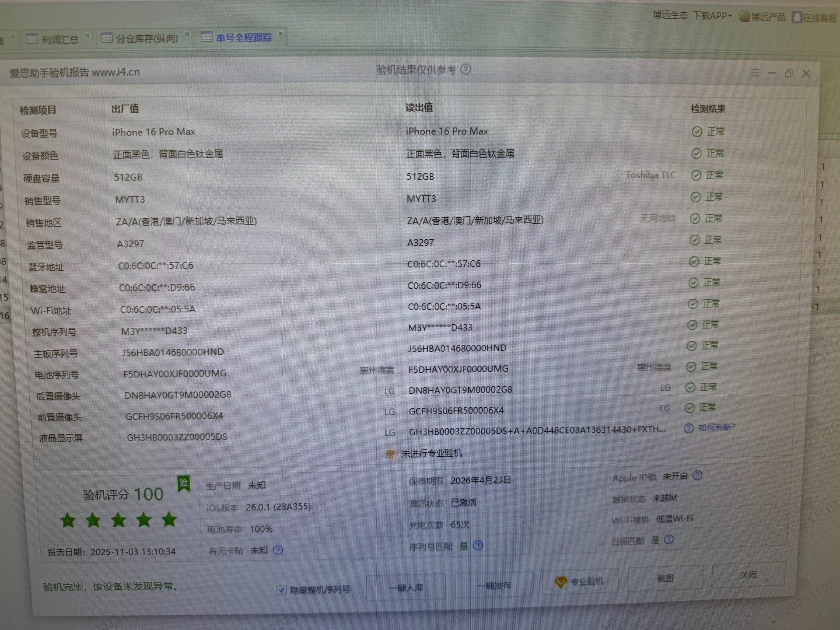Switch to 分仓库存(纵向) tab
Screen dimensions: 840x630
pos(147,38)
